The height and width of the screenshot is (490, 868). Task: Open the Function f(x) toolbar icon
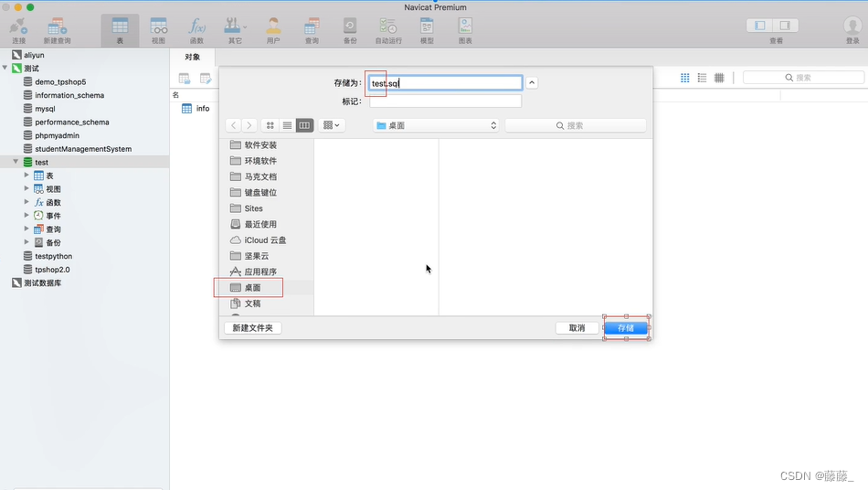coord(196,30)
